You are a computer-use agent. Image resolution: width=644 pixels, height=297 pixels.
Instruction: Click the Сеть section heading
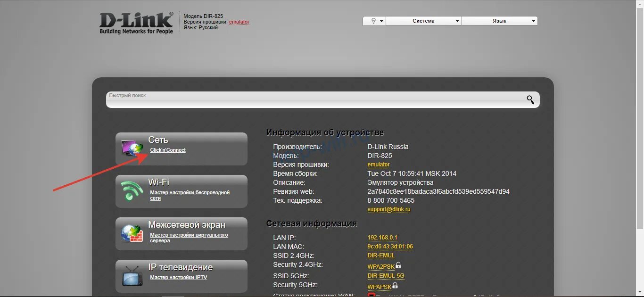click(158, 140)
